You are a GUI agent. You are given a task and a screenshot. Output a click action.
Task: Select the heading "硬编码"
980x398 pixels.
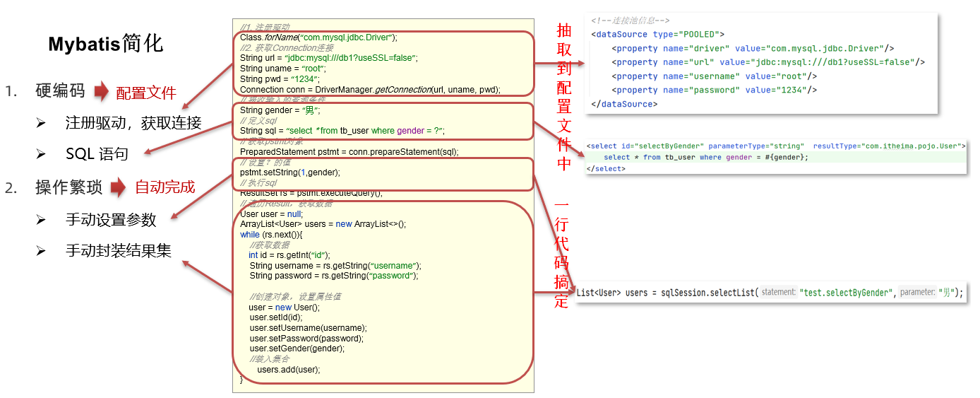[60, 91]
